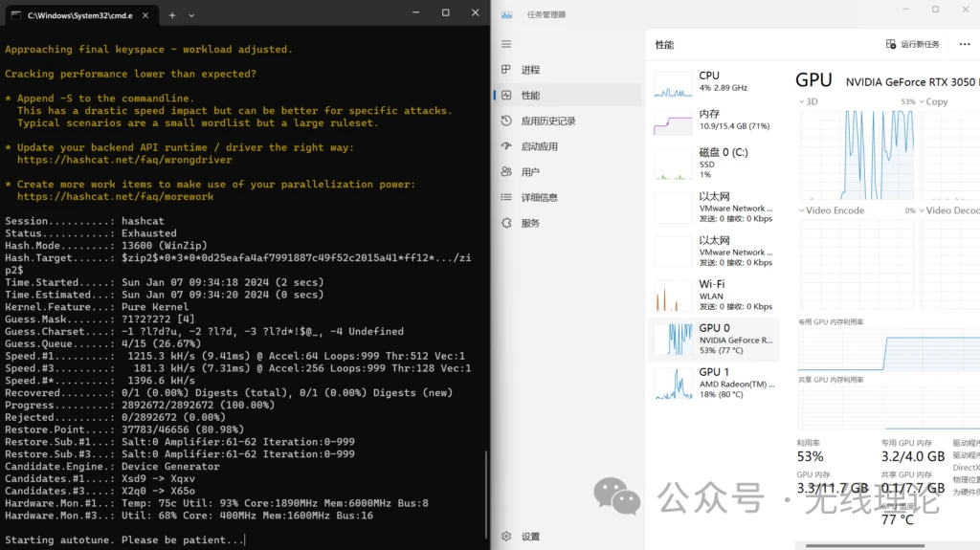
Task: Open the Startup apps (启动应用) page
Action: click(568, 146)
